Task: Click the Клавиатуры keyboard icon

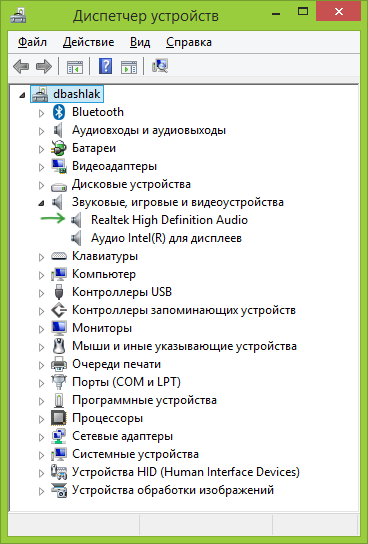Action: coord(59,256)
